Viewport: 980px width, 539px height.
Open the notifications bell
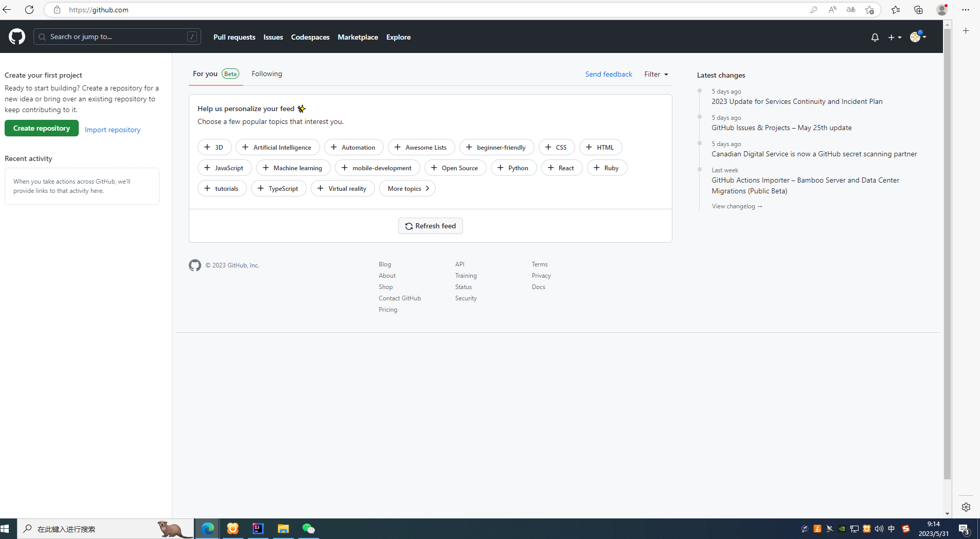[x=875, y=37]
